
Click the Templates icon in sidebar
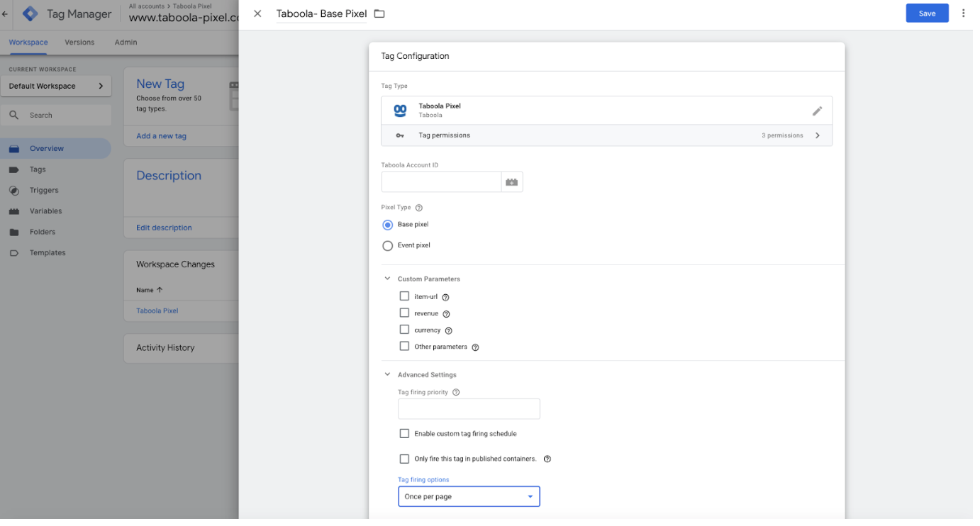(x=14, y=253)
